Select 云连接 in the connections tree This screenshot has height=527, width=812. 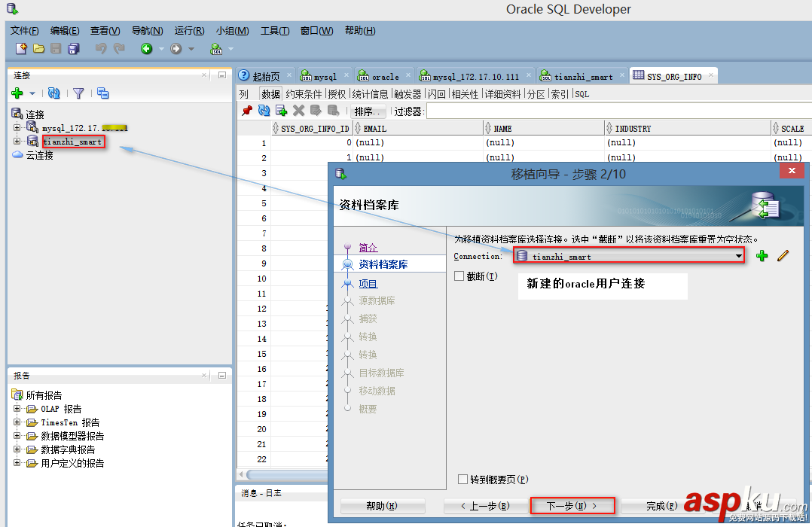[39, 155]
